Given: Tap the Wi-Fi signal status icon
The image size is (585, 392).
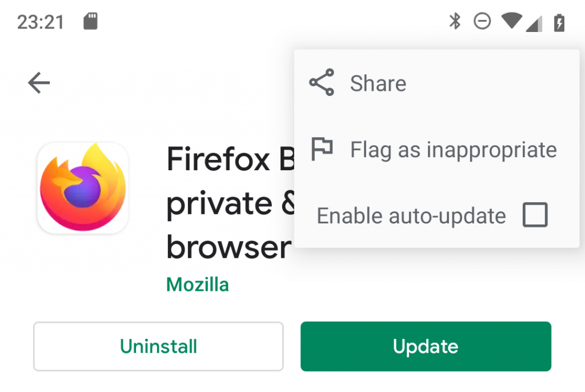Looking at the screenshot, I should pos(511,21).
